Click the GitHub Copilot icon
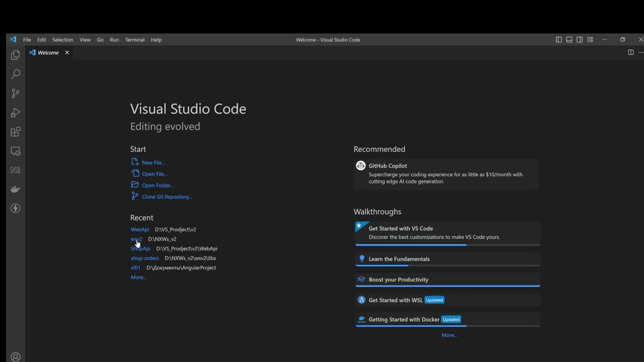This screenshot has height=362, width=644. (361, 165)
